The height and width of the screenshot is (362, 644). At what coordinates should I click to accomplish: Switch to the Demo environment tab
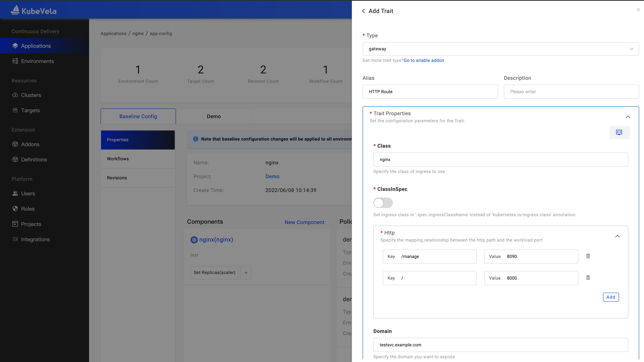pyautogui.click(x=214, y=117)
